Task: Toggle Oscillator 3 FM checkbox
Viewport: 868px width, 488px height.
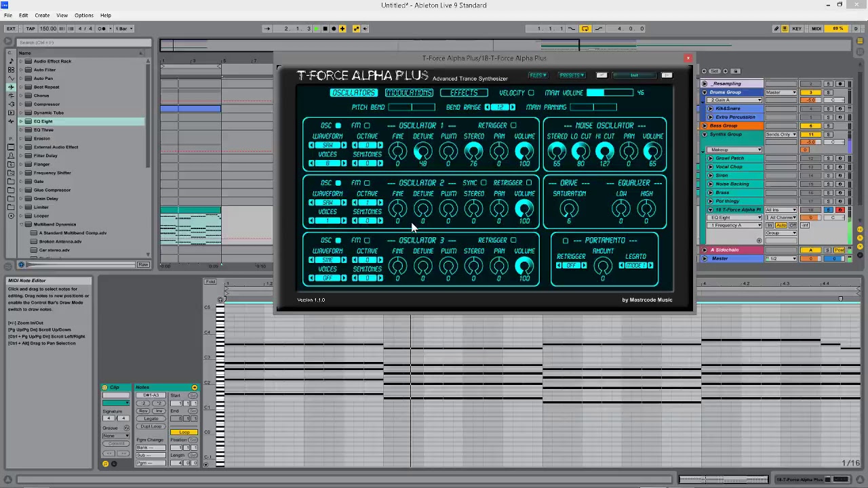Action: pyautogui.click(x=367, y=240)
